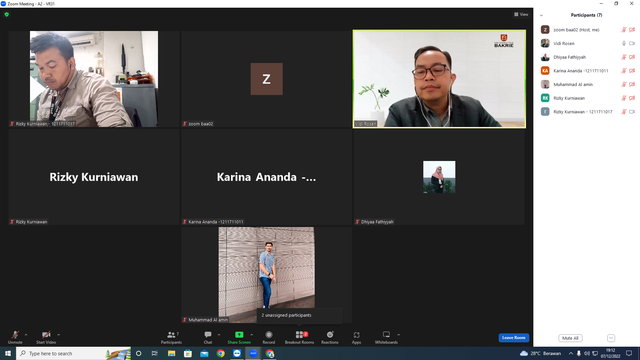Open weather widget showing 28°C Berawan
The height and width of the screenshot is (360, 640).
[x=540, y=353]
